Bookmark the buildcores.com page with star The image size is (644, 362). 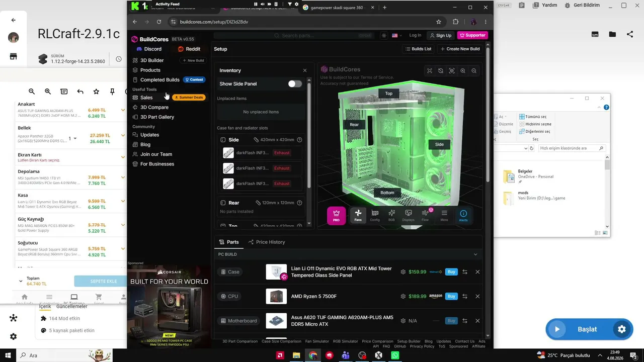439,22
